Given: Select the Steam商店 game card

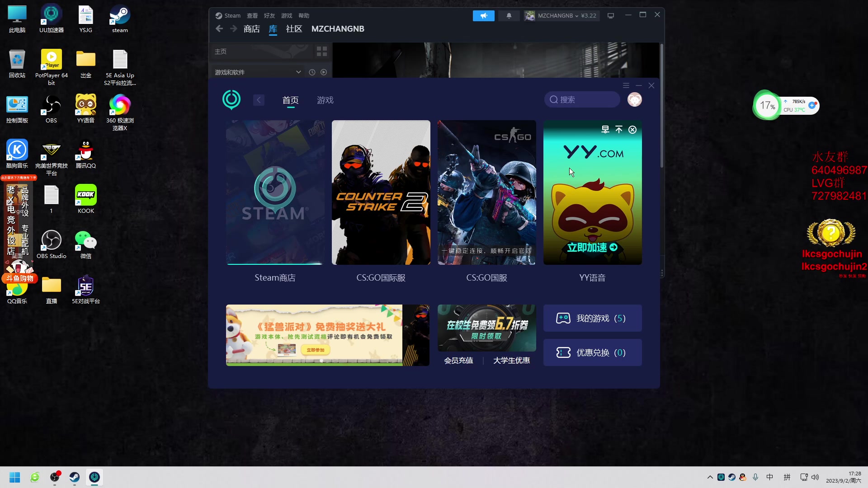Looking at the screenshot, I should tap(275, 192).
